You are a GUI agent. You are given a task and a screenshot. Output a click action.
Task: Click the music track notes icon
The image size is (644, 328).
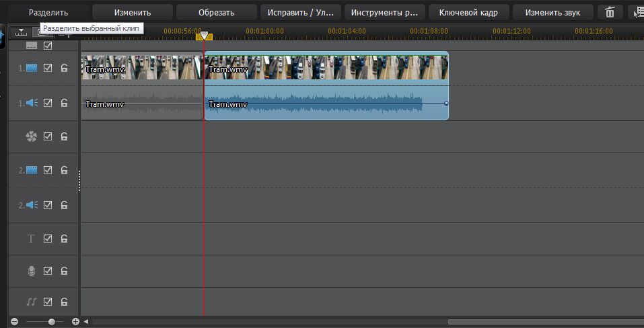(x=31, y=303)
